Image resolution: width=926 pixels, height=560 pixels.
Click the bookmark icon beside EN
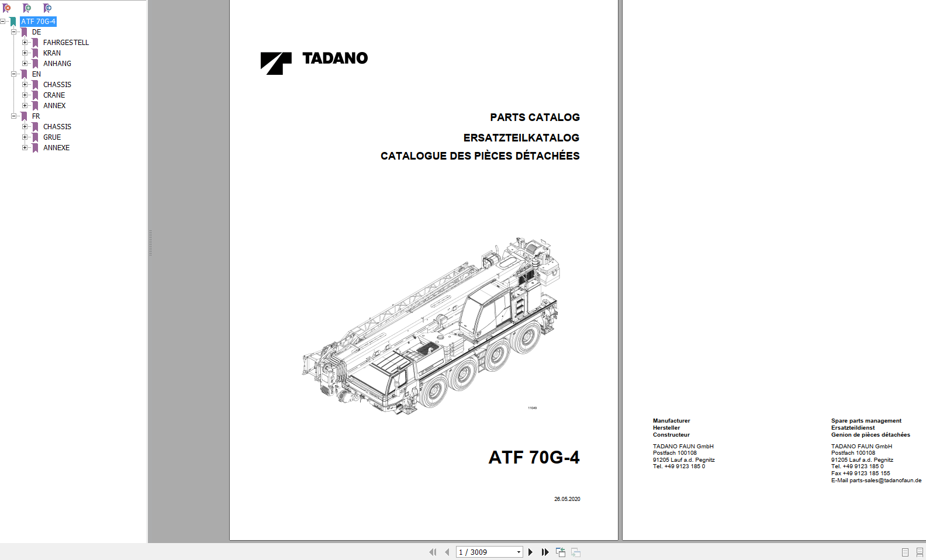tap(25, 74)
